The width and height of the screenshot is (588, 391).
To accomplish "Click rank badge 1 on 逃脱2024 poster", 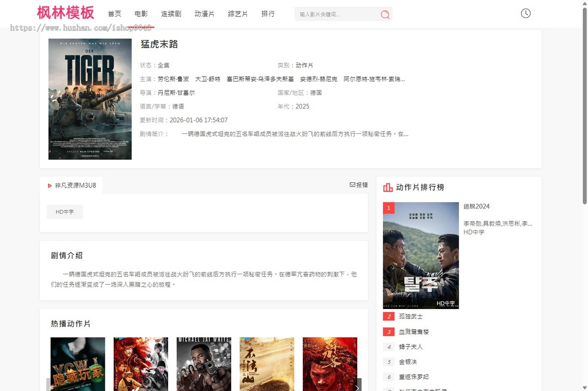I will (x=389, y=208).
